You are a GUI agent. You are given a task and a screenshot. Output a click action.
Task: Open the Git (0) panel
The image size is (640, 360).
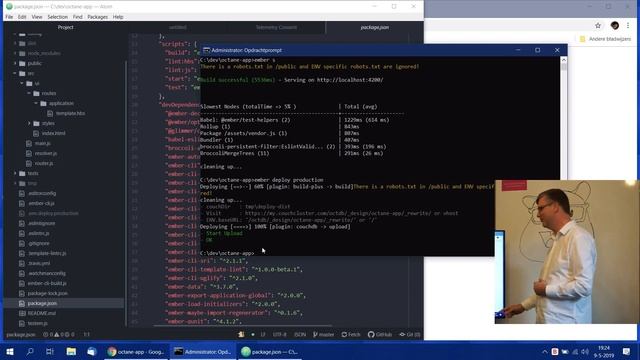pyautogui.click(x=410, y=335)
